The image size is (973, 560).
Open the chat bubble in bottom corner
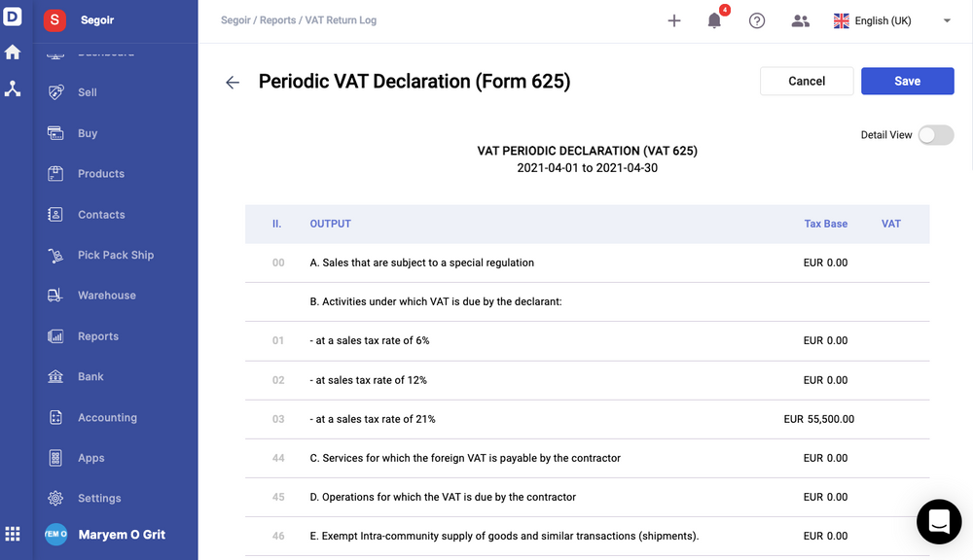pos(938,522)
